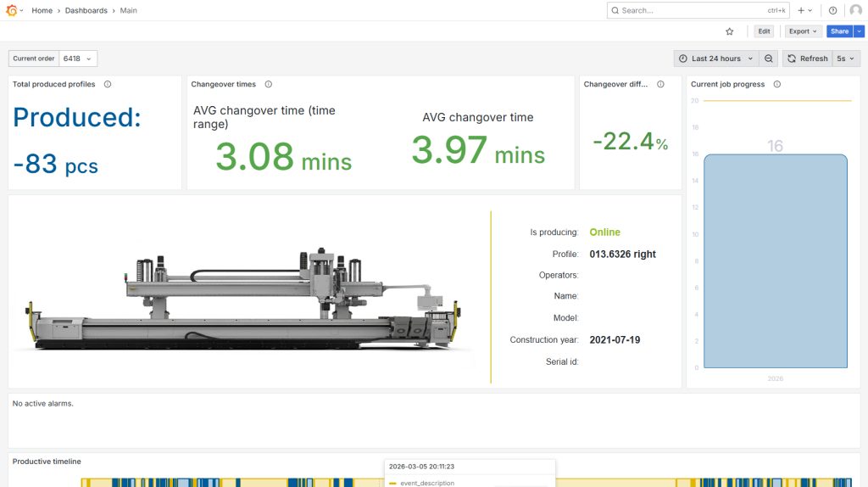
Task: Expand the 5s refresh interval dropdown
Action: (846, 59)
